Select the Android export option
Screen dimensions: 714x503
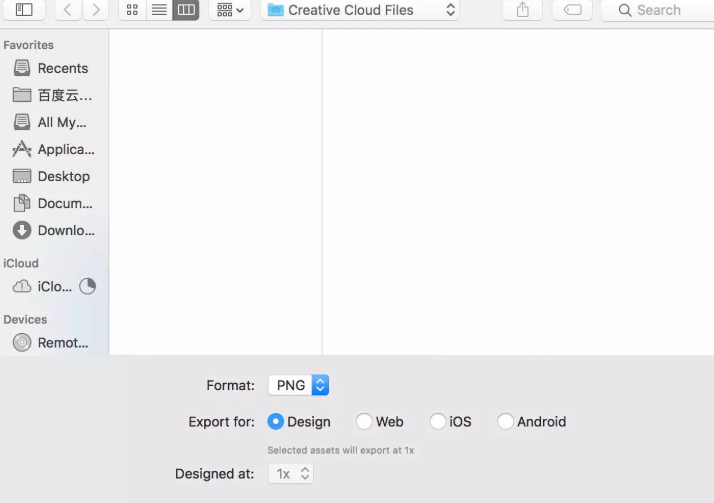tap(531, 422)
